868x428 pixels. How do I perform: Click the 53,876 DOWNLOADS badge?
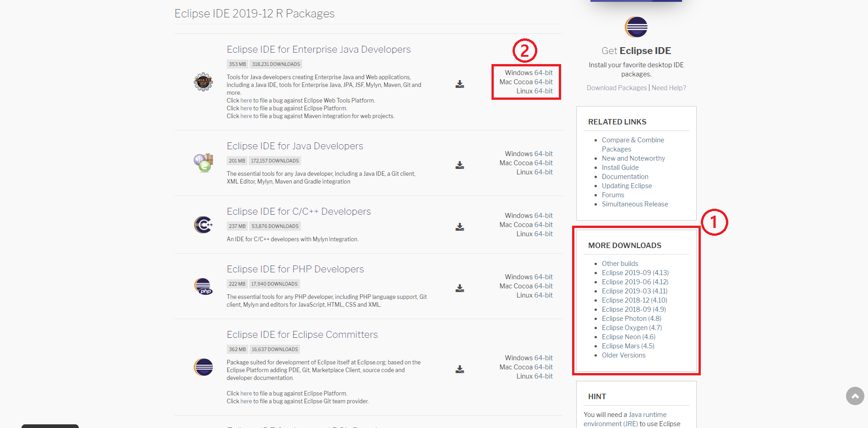click(275, 227)
